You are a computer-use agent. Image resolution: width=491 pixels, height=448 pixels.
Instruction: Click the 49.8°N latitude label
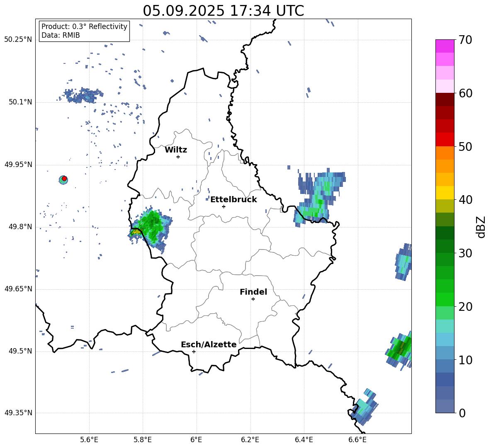pyautogui.click(x=20, y=227)
